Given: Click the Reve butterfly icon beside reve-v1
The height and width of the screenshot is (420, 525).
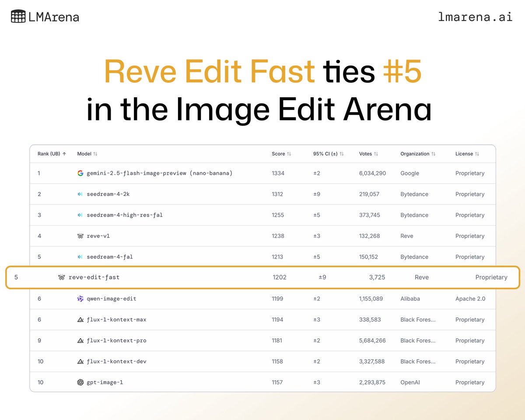Looking at the screenshot, I should coord(80,236).
